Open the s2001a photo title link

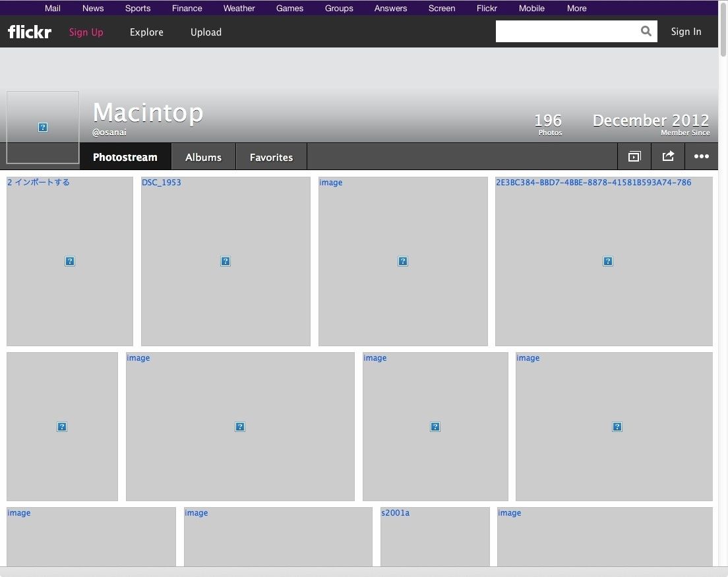[x=395, y=513]
